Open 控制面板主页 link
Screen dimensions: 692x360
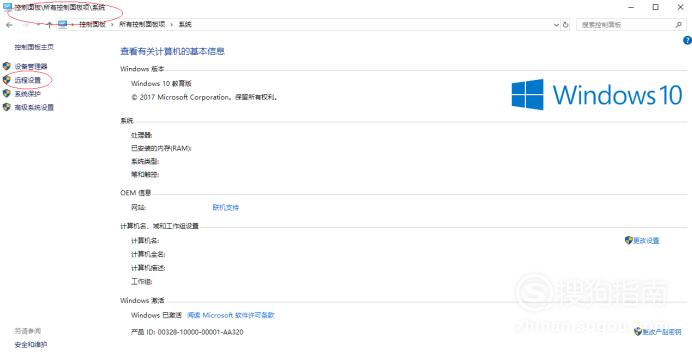[x=34, y=47]
